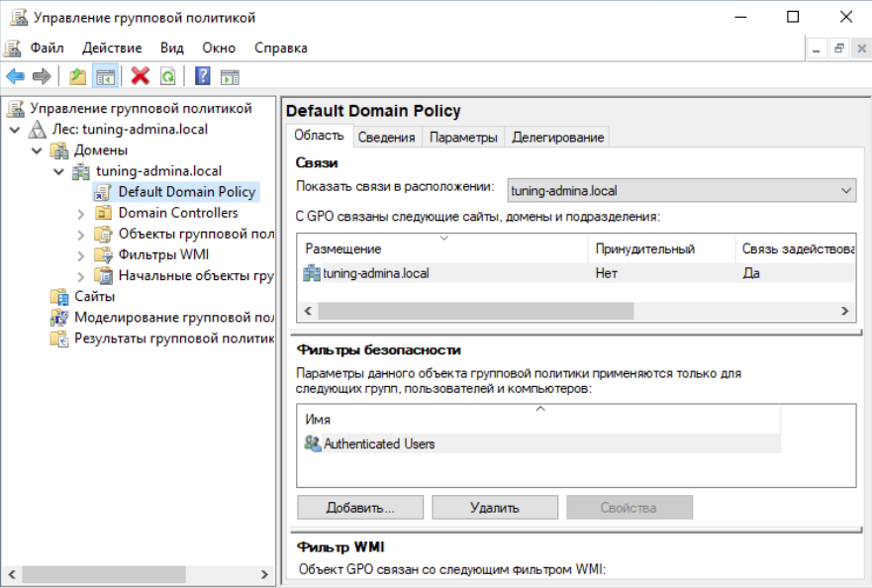Switch to the Область tab
Viewport: 872px width, 588px height.
click(x=319, y=136)
